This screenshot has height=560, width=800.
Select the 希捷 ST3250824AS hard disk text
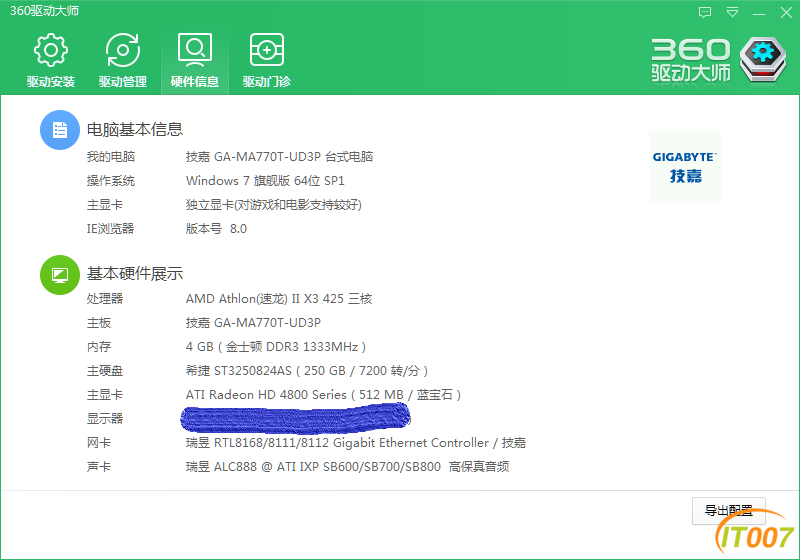[x=307, y=371]
